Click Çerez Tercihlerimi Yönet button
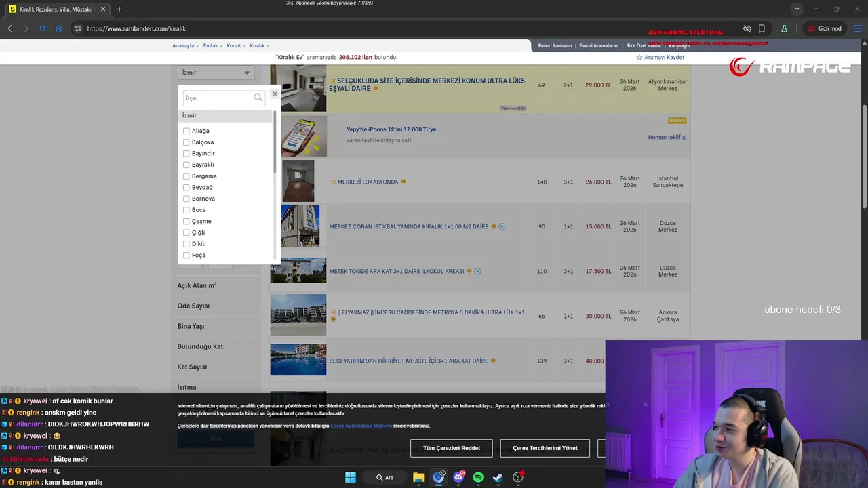 tap(545, 448)
